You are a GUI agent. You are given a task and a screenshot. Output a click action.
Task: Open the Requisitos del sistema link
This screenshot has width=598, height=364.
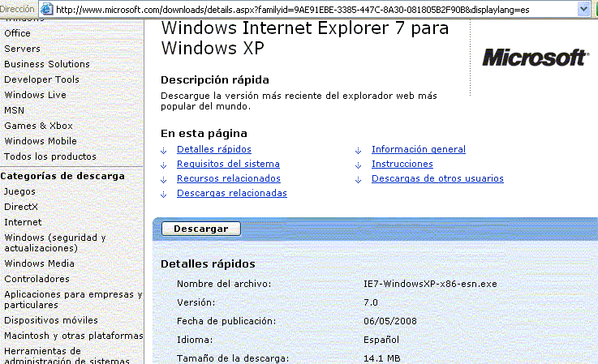click(x=228, y=164)
